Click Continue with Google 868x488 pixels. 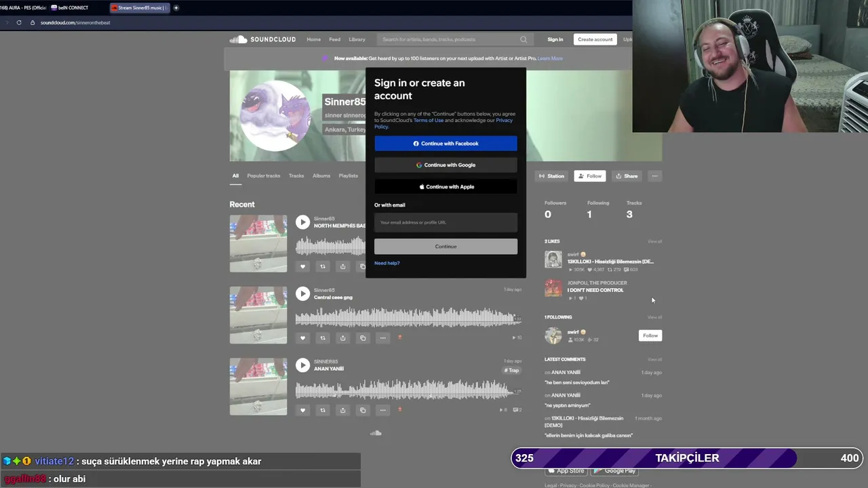tap(446, 165)
